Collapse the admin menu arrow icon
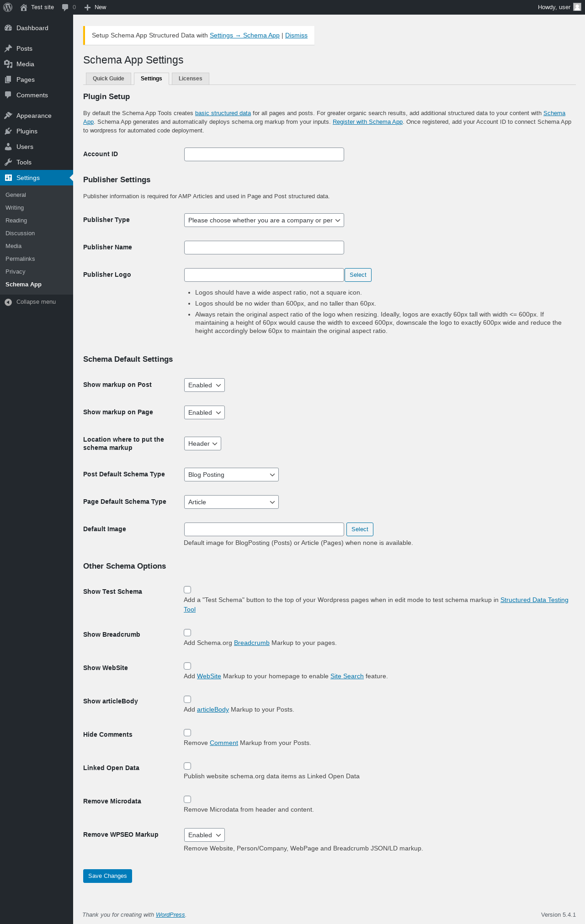 click(x=8, y=302)
